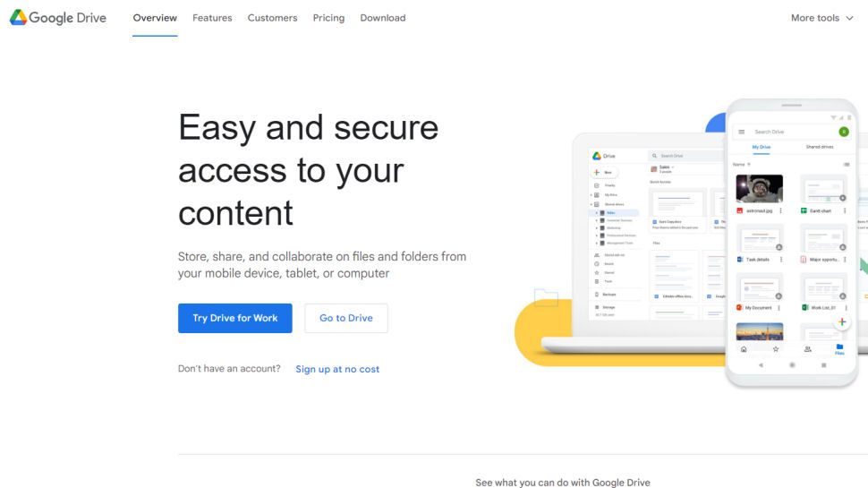Click the Try Drive for Work button

point(234,318)
